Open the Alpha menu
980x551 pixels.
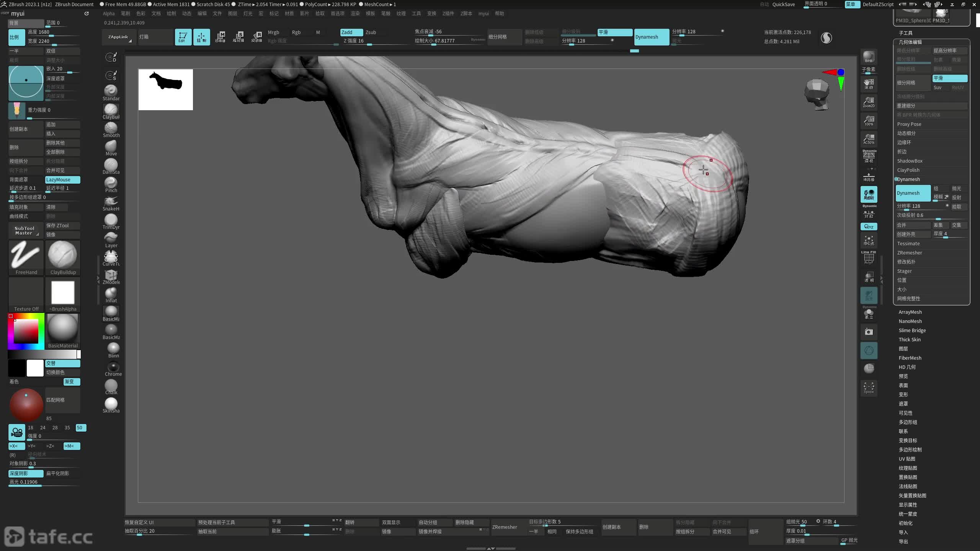click(108, 13)
